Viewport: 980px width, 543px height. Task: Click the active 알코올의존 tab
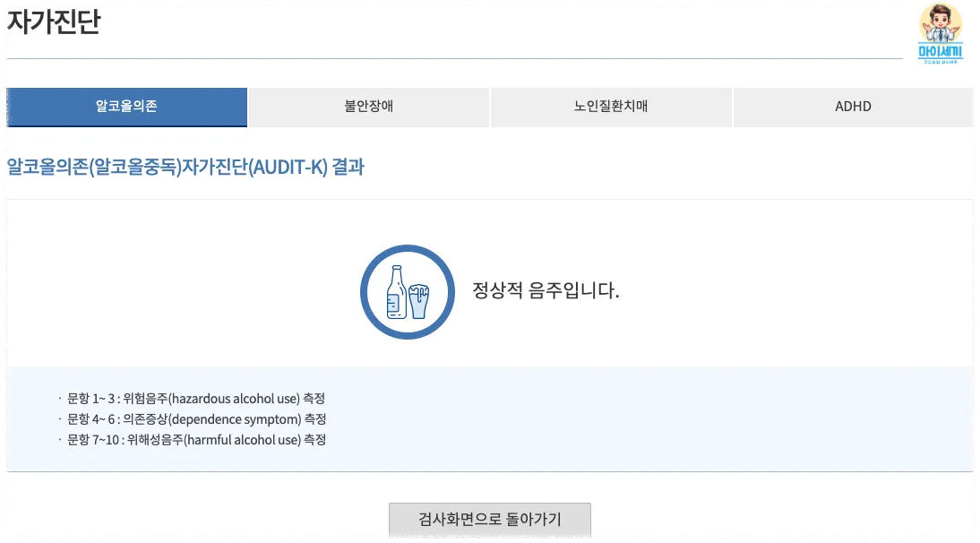126,107
